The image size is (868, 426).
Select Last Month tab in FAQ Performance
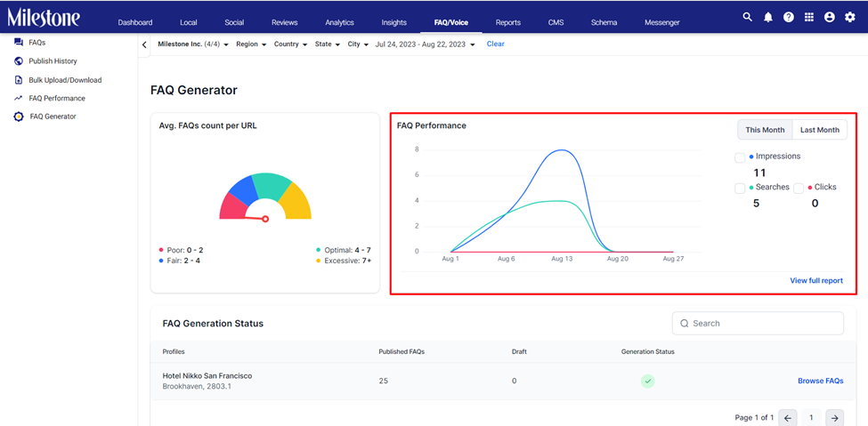(819, 130)
